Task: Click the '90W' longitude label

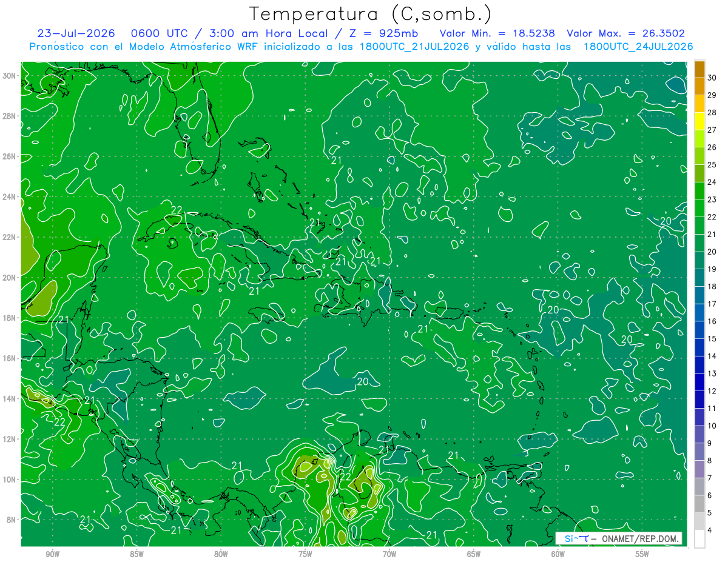Action: click(x=52, y=555)
